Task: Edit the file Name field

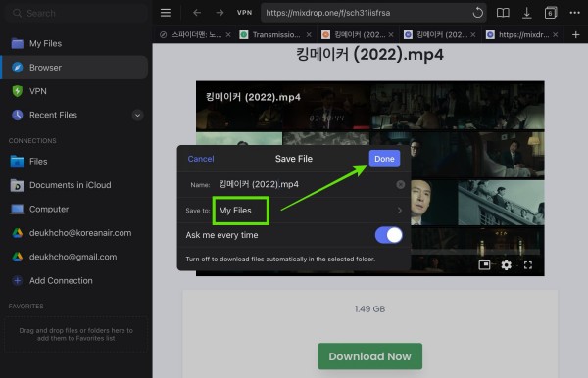Action: pos(304,184)
